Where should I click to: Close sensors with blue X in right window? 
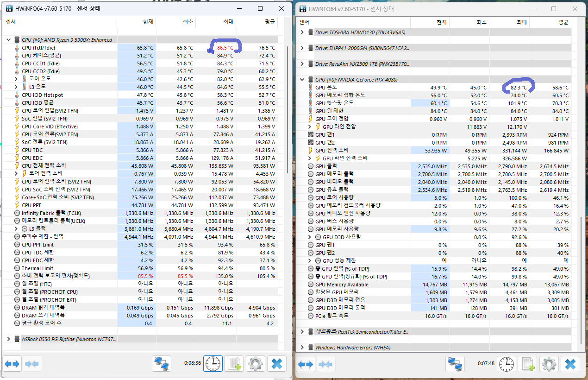point(570,365)
